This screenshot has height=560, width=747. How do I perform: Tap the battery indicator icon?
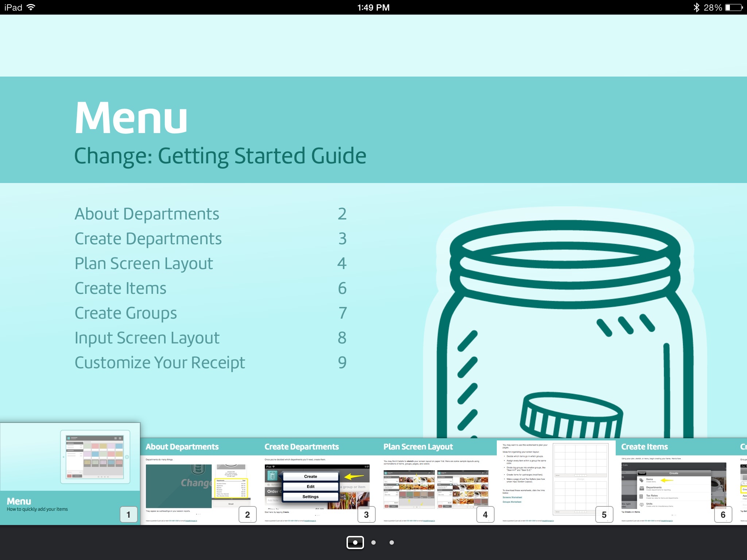pyautogui.click(x=734, y=7)
